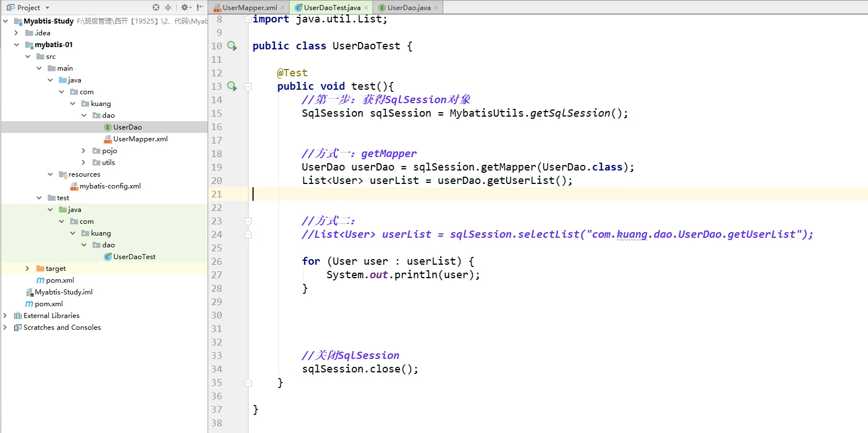868x433 pixels.
Task: Collapse the test folder
Action: pos(39,198)
